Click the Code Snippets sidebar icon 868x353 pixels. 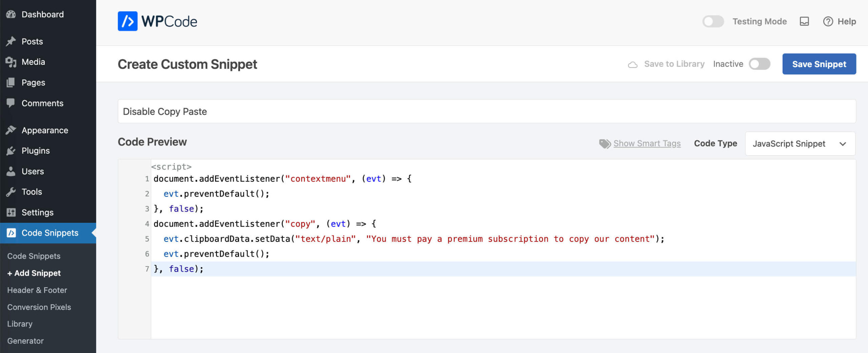[11, 233]
